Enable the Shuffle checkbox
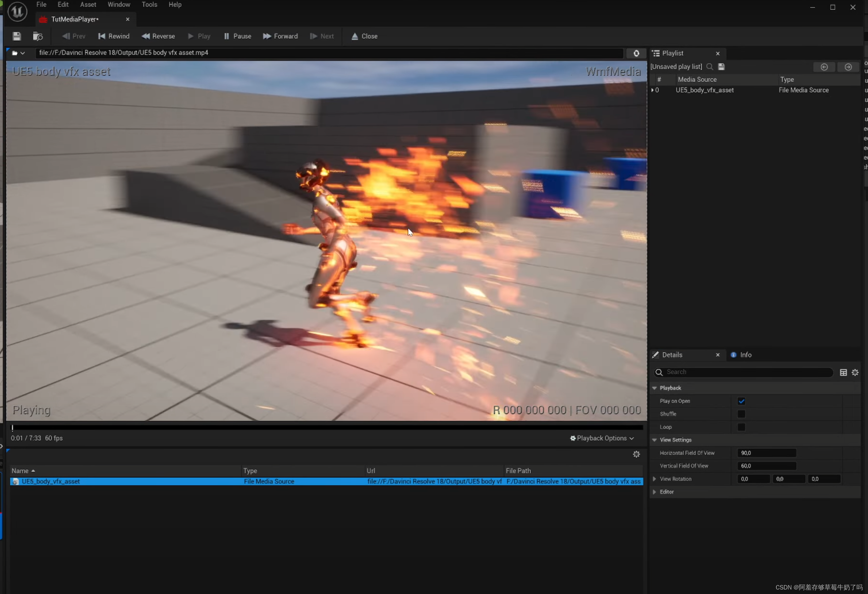Screen dimensions: 868x594 point(742,414)
